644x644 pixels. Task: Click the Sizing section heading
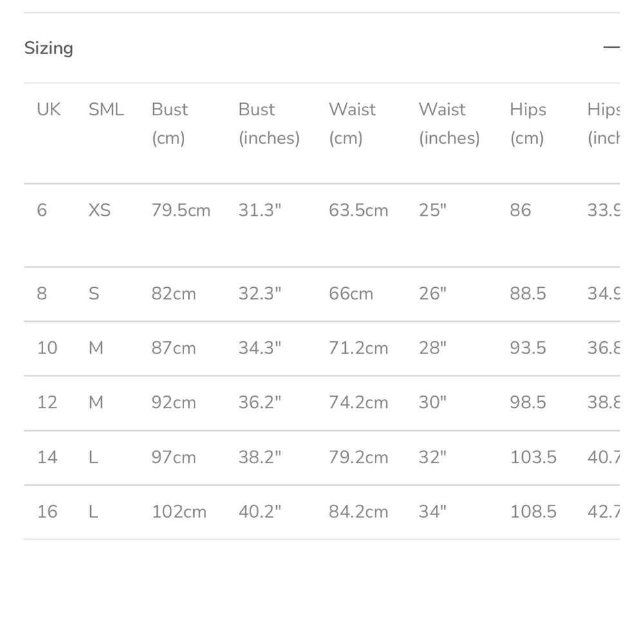[x=49, y=48]
